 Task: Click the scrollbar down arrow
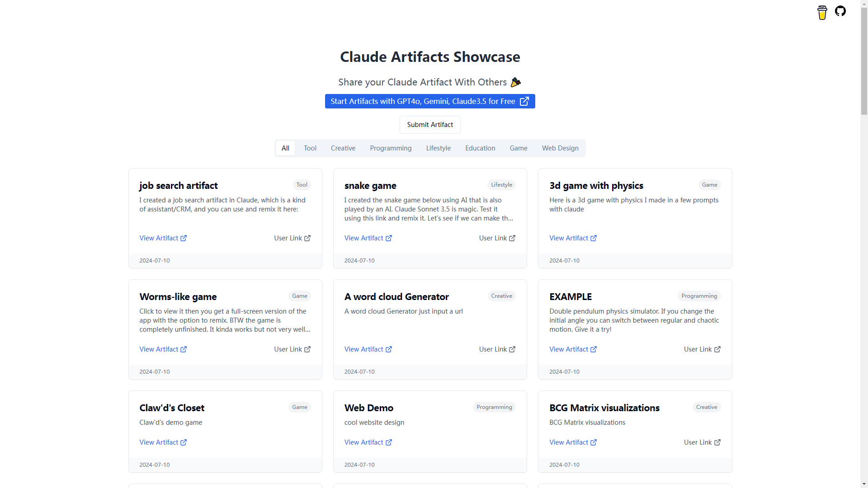coord(864,484)
